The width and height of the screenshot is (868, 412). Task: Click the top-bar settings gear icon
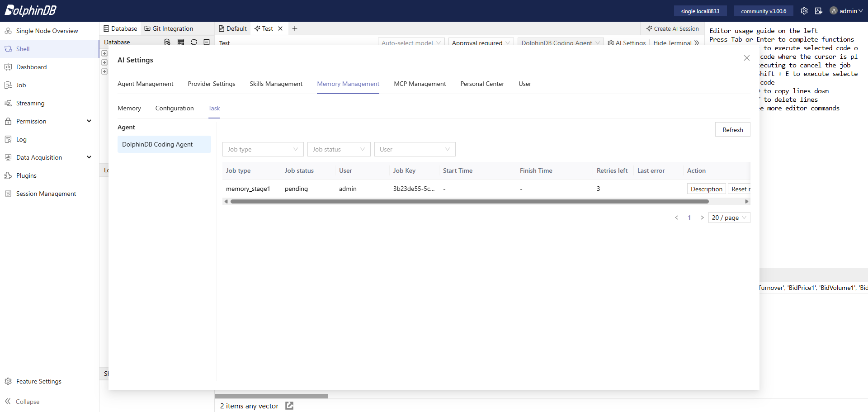point(804,11)
